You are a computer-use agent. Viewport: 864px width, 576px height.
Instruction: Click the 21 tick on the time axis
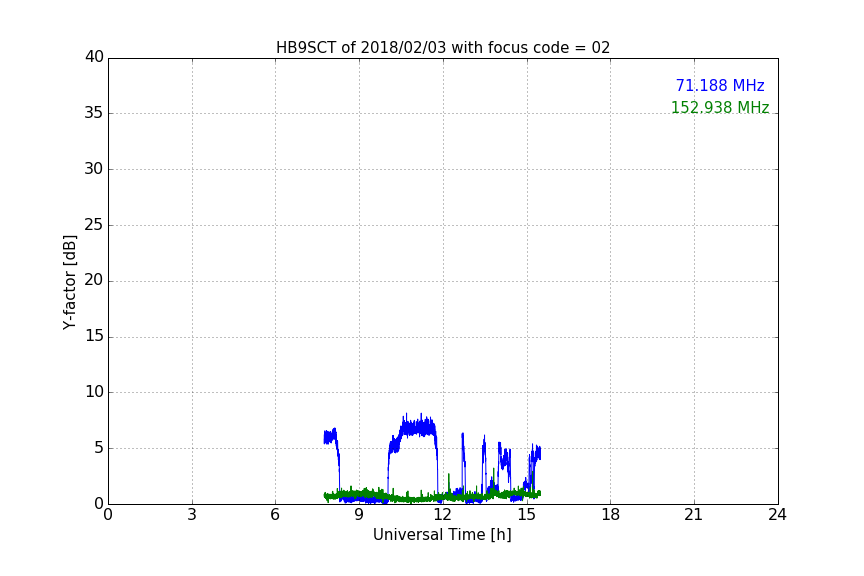tap(694, 515)
